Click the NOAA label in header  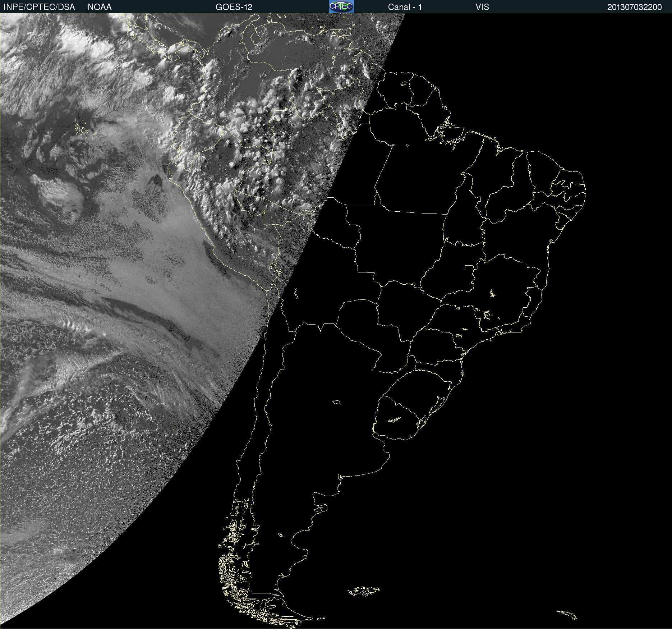coord(100,7)
